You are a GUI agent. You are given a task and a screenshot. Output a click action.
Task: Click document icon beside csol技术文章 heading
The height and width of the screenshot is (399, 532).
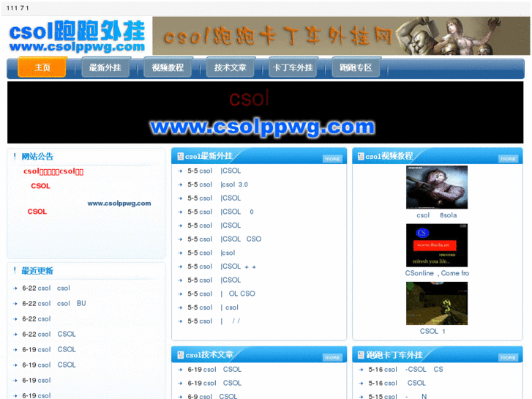point(181,355)
